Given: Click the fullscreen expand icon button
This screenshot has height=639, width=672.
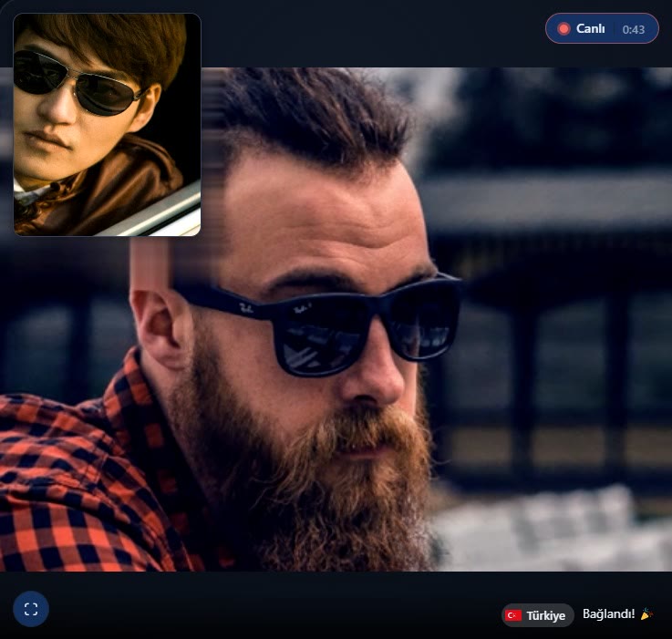Looking at the screenshot, I should click(x=31, y=609).
